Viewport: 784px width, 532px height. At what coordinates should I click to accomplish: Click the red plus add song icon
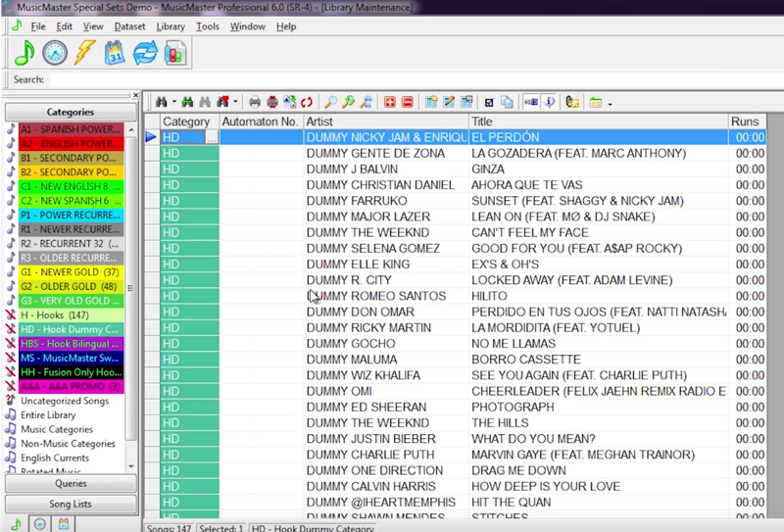pos(390,102)
